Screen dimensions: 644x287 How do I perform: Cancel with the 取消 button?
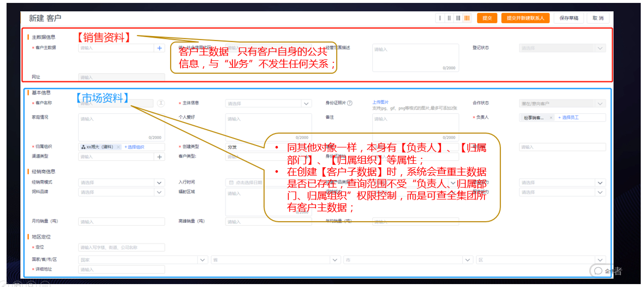pos(598,18)
